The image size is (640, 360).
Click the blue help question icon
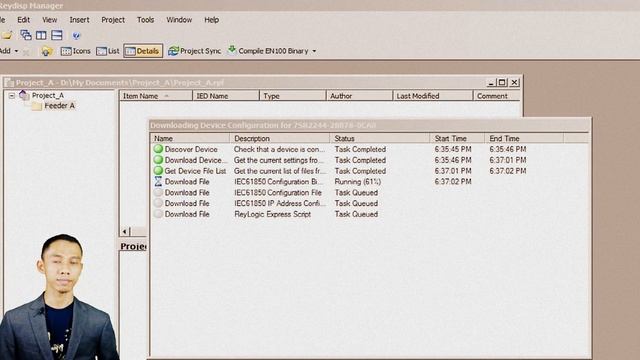pyautogui.click(x=76, y=36)
